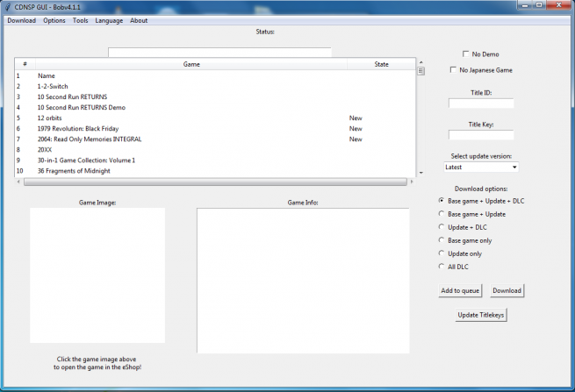
Task: Open the Options menu
Action: point(54,20)
